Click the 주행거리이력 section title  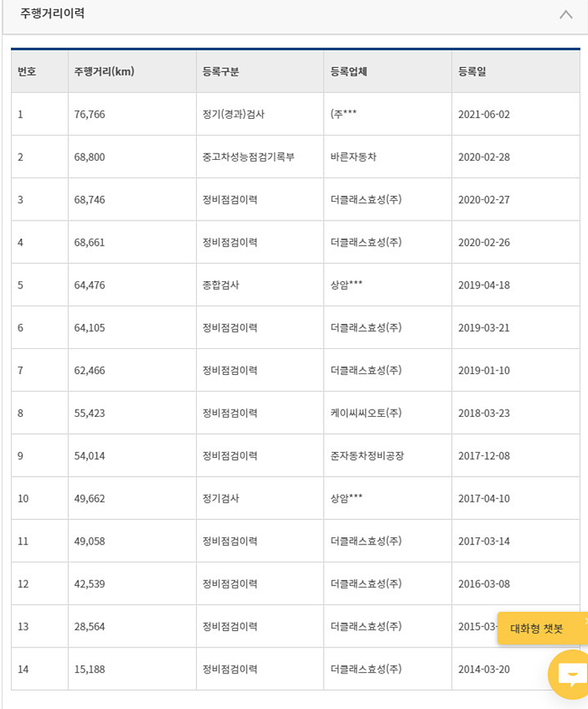point(53,13)
